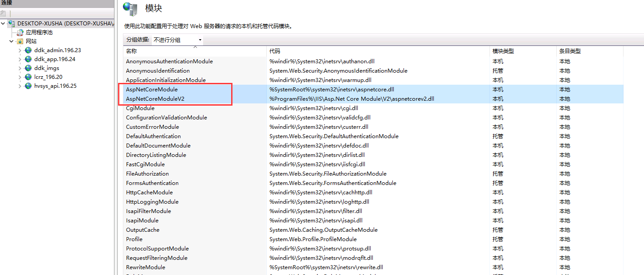Collapse the 网站 tree node
The image size is (644, 275).
pos(12,41)
